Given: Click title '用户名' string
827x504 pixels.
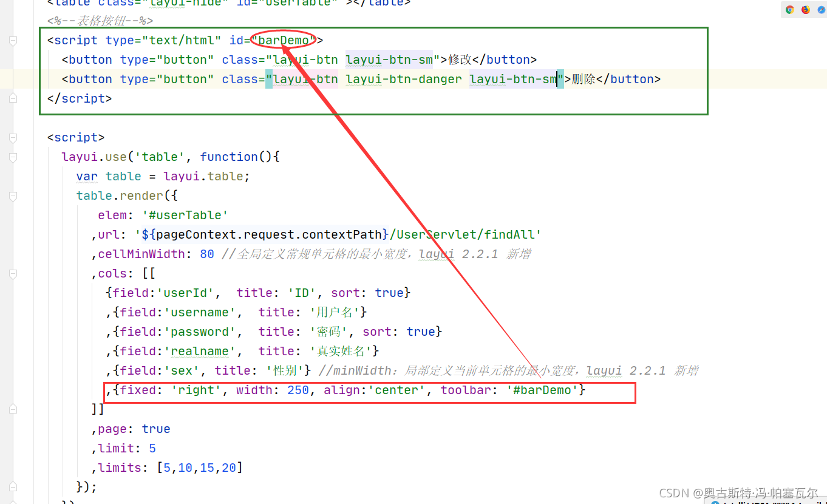Looking at the screenshot, I should click(335, 312).
